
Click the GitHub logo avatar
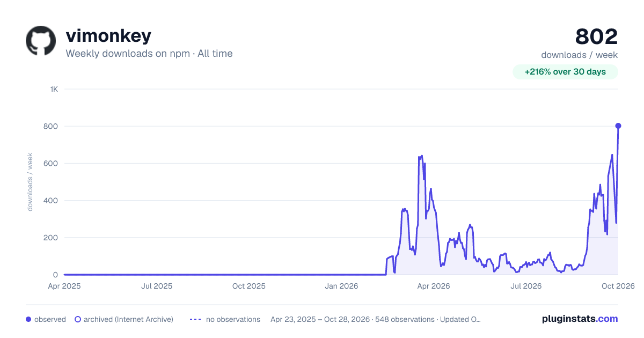point(41,41)
